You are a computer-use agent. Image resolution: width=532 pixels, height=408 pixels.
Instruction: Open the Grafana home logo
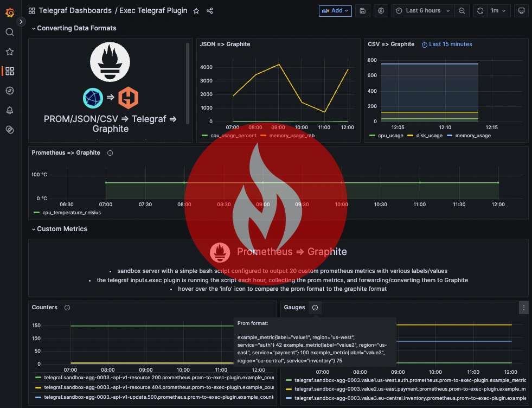pos(10,12)
